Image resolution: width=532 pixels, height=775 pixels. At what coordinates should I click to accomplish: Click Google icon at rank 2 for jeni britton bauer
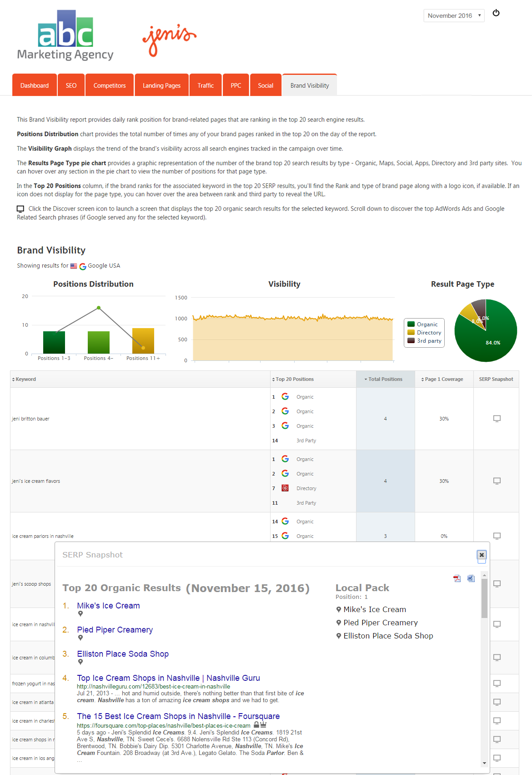pyautogui.click(x=285, y=411)
